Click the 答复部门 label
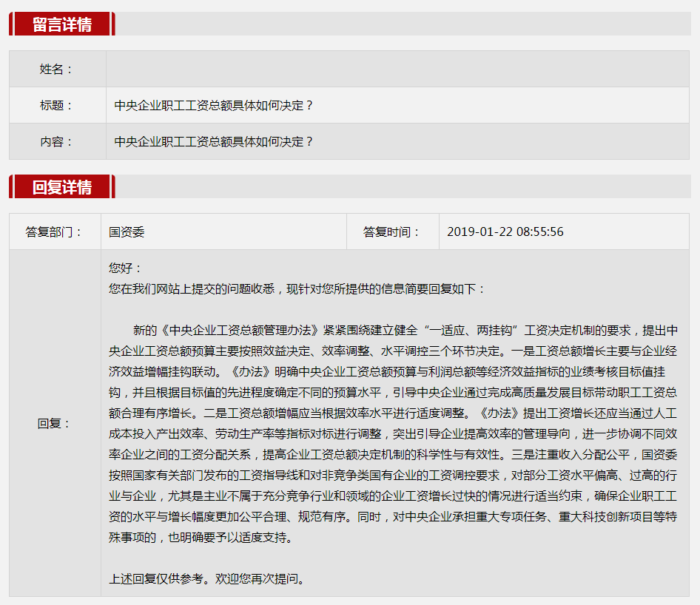 coord(55,231)
